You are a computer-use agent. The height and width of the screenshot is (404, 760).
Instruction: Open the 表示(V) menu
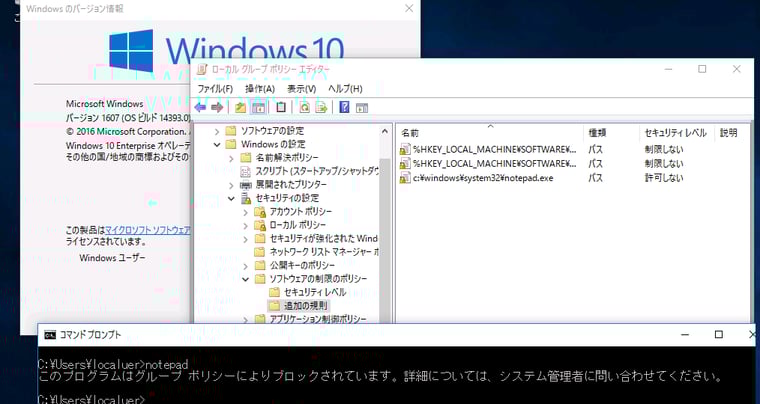click(301, 89)
